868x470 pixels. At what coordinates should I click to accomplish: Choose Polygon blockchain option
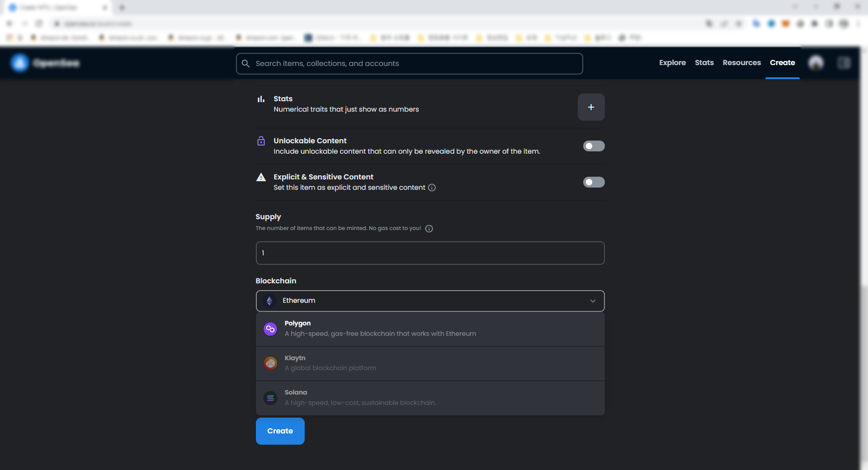430,329
